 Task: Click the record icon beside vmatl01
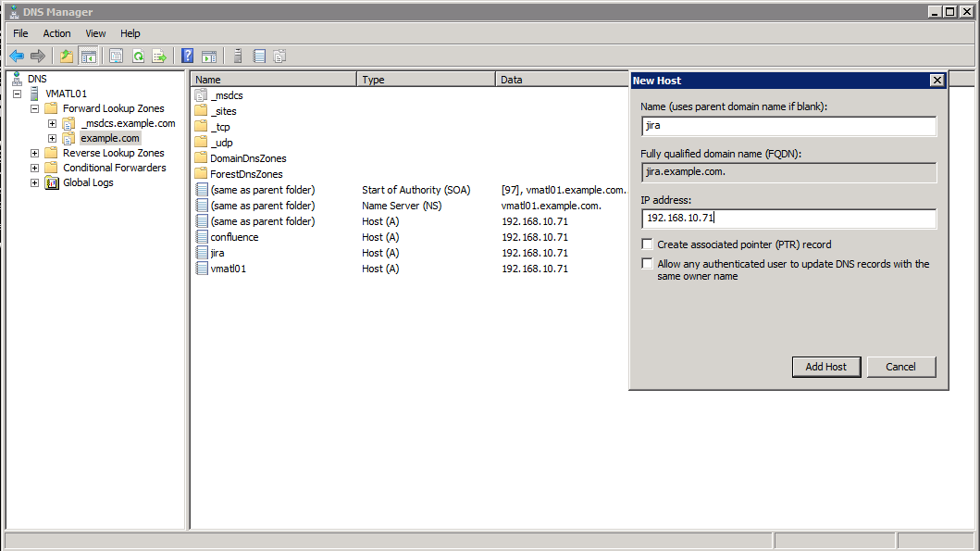tap(202, 269)
